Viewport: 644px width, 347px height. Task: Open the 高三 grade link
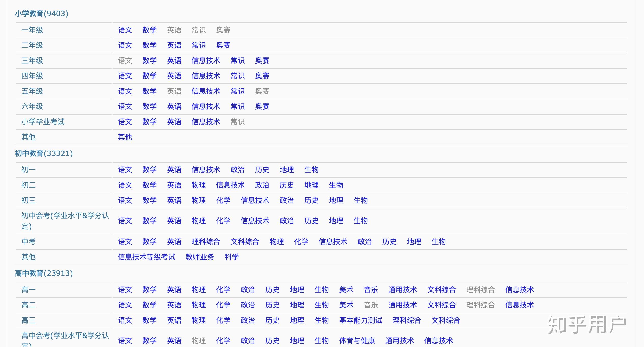point(29,320)
